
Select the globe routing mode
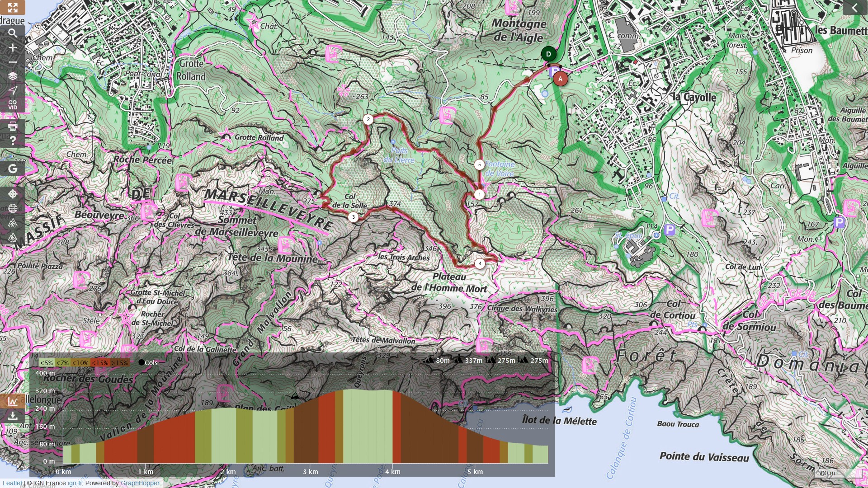click(x=13, y=209)
